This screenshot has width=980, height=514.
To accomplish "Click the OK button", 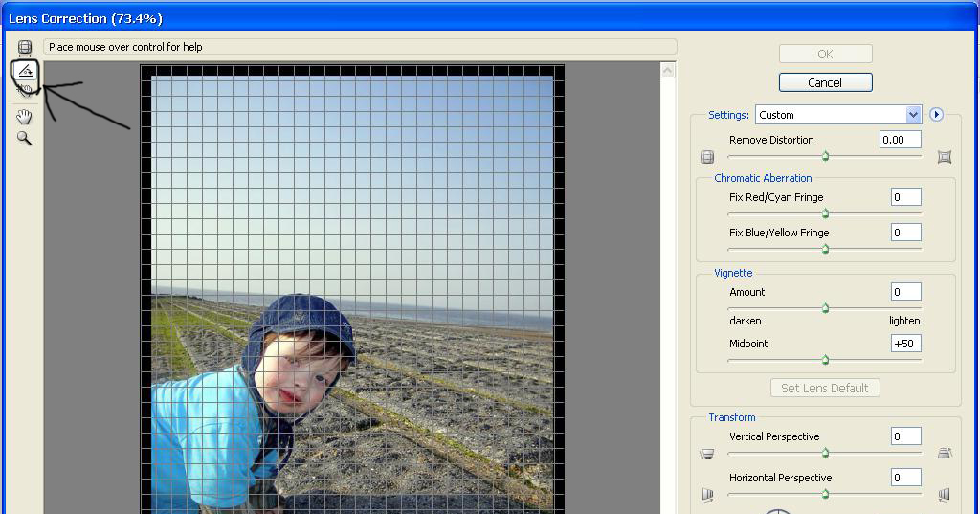I will [x=825, y=54].
